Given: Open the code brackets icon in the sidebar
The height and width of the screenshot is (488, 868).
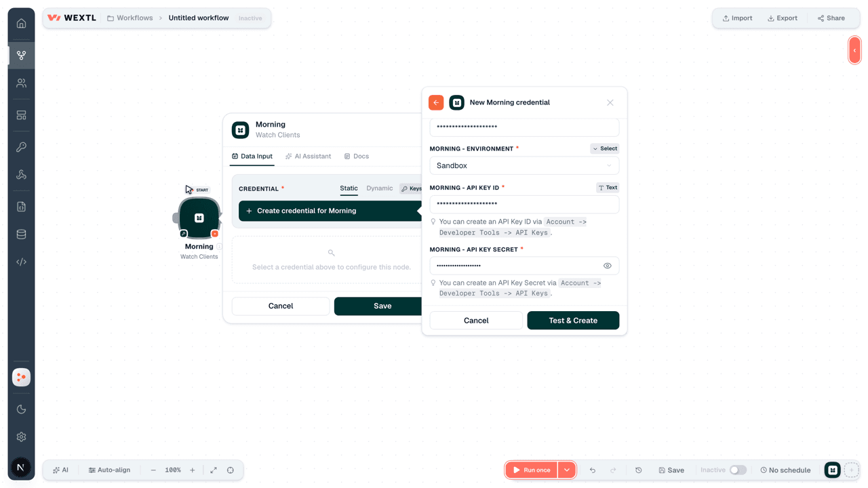Looking at the screenshot, I should pyautogui.click(x=21, y=262).
